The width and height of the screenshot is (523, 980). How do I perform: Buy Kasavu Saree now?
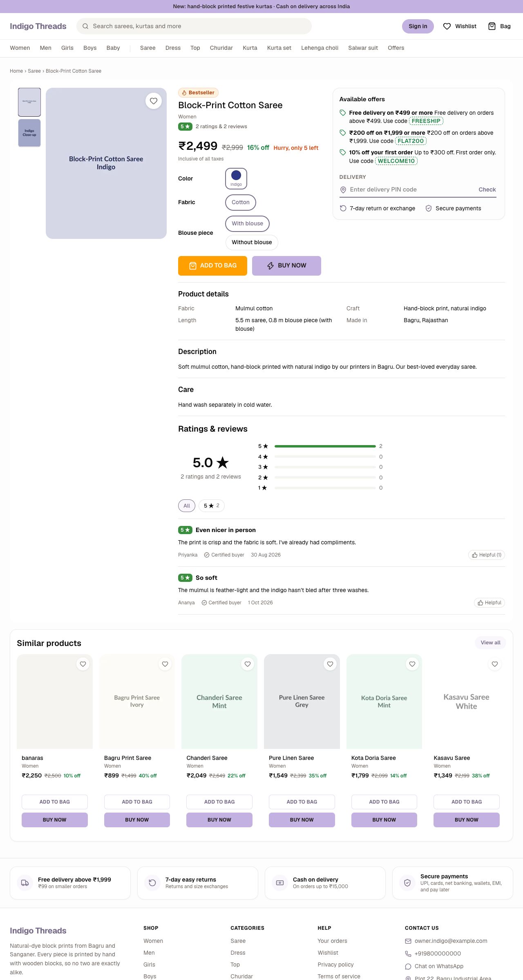point(467,820)
